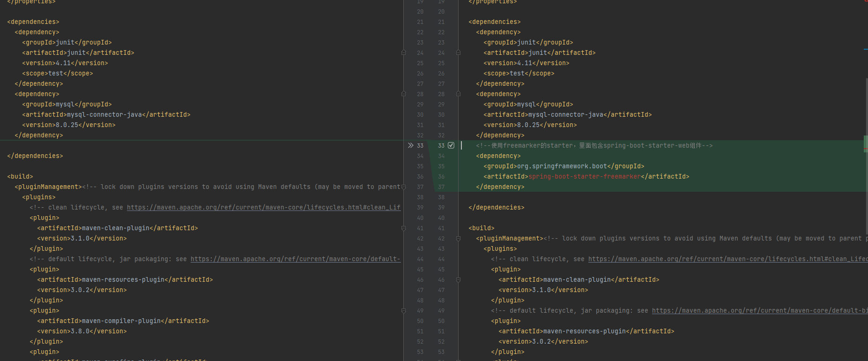Click right pane fold icon at line 28
Image resolution: width=868 pixels, height=361 pixels.
(x=458, y=94)
